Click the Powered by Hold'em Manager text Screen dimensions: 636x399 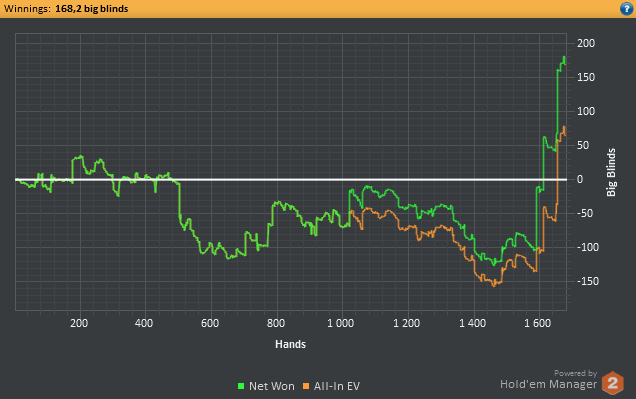point(548,380)
